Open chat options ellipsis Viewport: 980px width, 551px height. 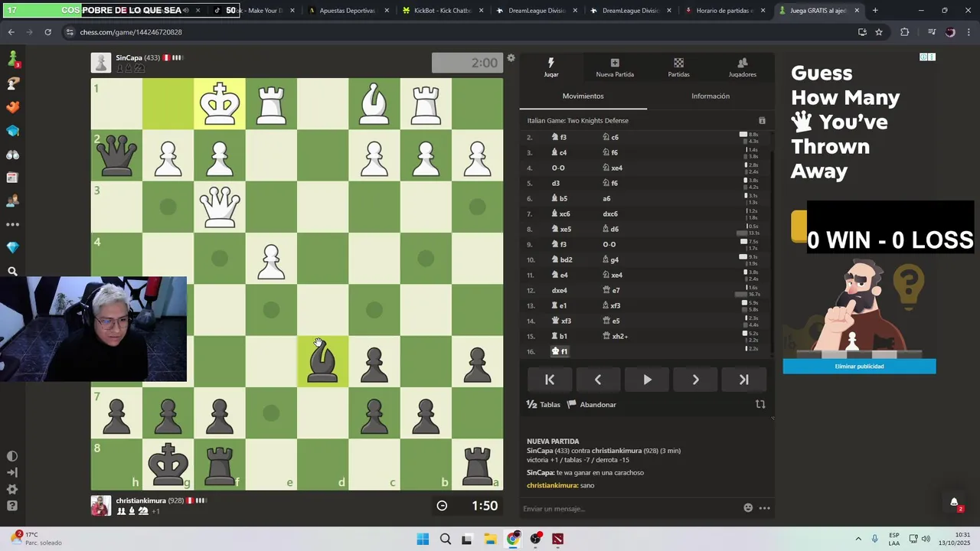tap(764, 508)
